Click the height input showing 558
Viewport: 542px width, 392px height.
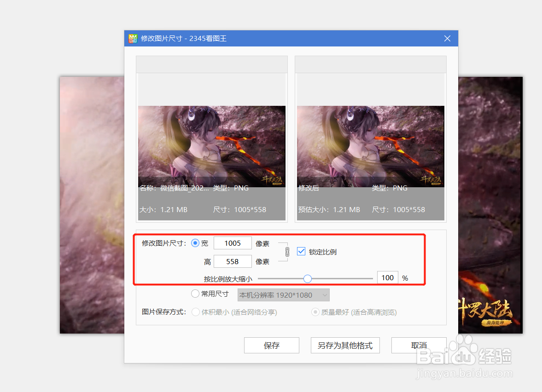pyautogui.click(x=233, y=261)
